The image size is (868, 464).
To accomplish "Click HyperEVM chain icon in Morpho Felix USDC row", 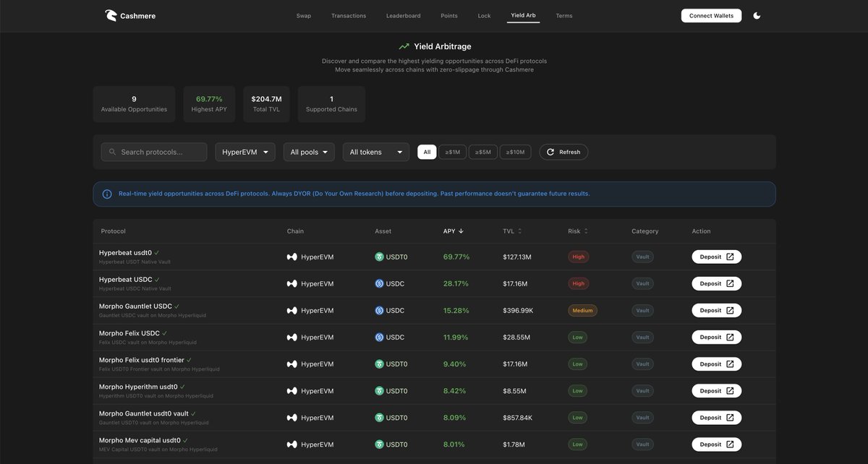I will [292, 338].
